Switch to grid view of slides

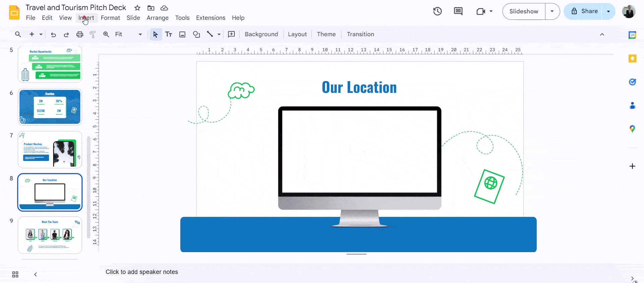15,275
